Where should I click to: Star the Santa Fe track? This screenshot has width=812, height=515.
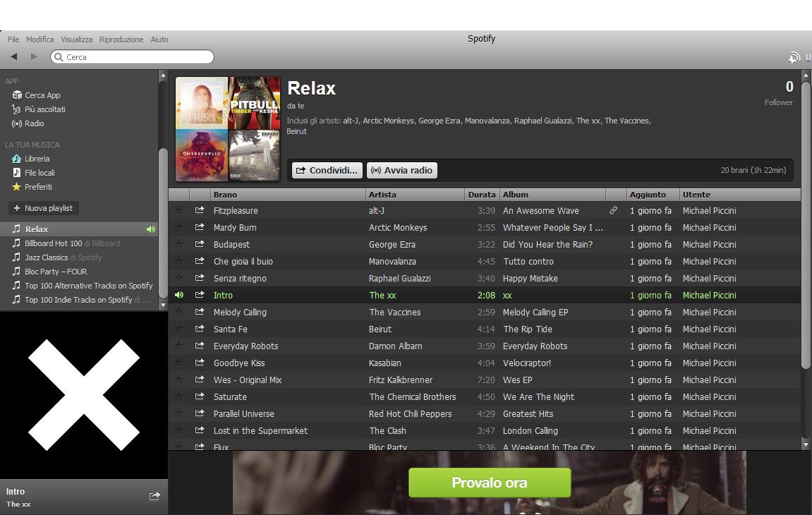pyautogui.click(x=179, y=329)
